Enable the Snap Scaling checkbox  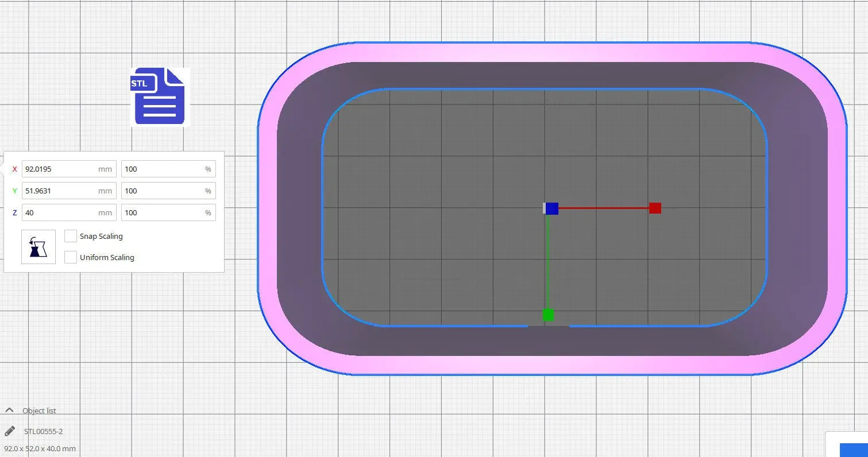pyautogui.click(x=71, y=236)
